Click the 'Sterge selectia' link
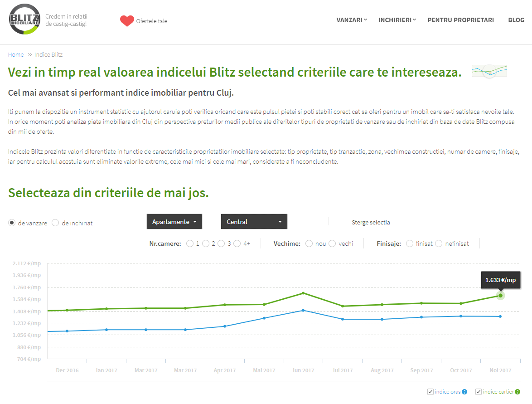The width and height of the screenshot is (532, 404). [x=371, y=223]
